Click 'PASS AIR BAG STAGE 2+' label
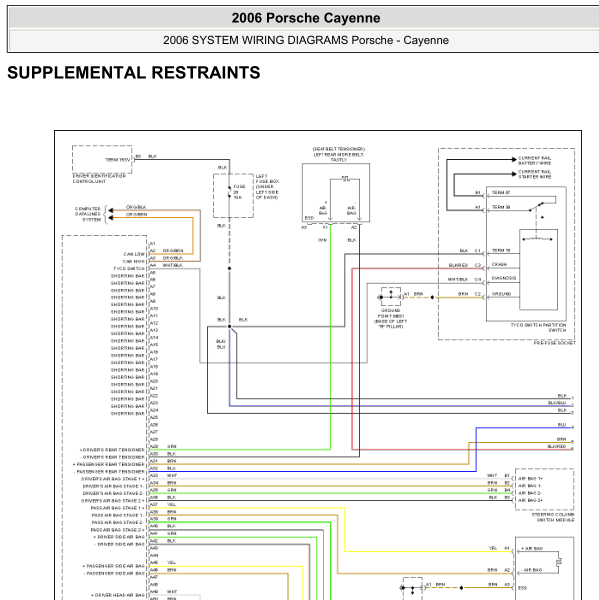The width and height of the screenshot is (599, 600). (x=118, y=530)
